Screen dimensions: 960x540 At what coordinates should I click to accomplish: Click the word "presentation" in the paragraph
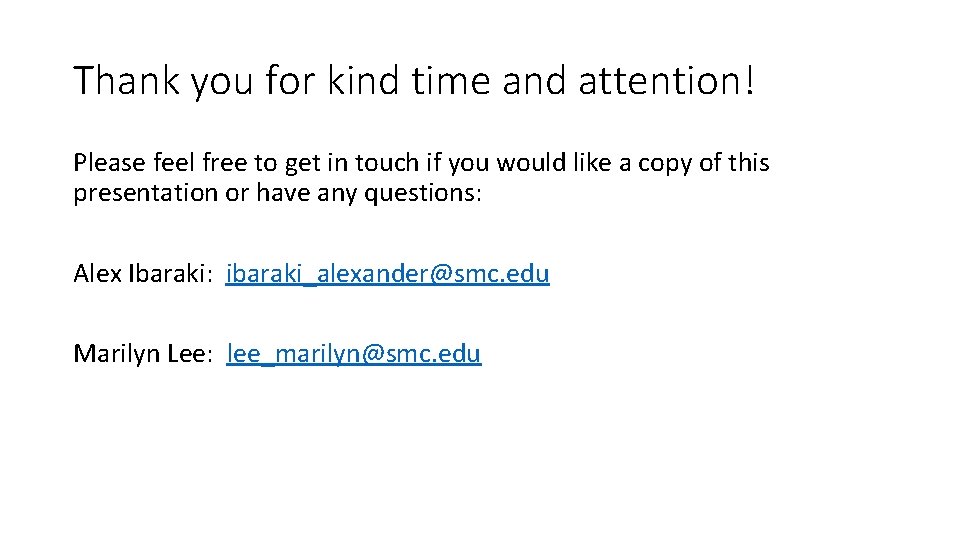pos(145,192)
